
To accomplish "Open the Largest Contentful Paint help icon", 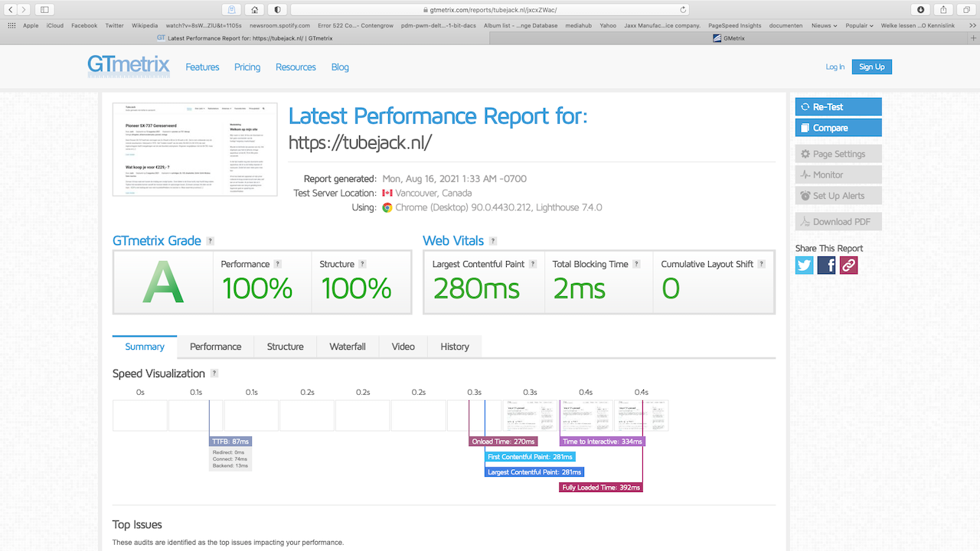I will point(533,264).
